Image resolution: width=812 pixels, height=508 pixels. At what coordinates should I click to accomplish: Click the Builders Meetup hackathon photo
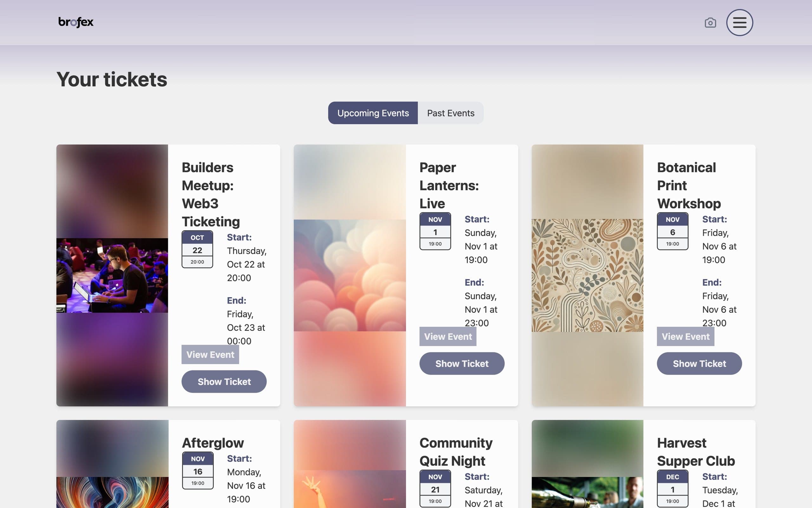[112, 276]
